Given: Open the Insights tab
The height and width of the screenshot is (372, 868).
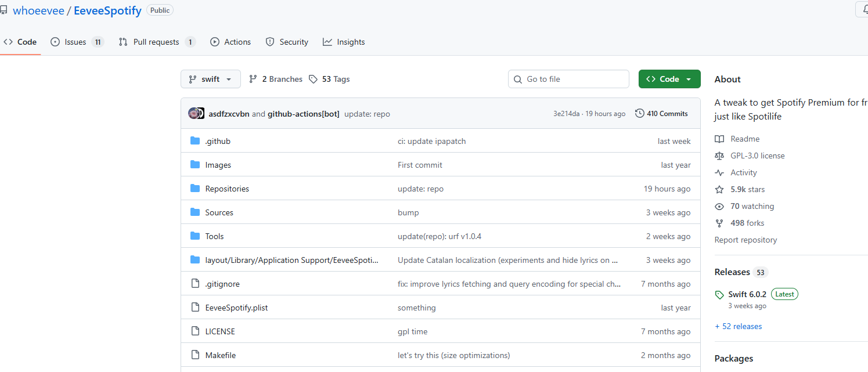Looking at the screenshot, I should point(344,42).
